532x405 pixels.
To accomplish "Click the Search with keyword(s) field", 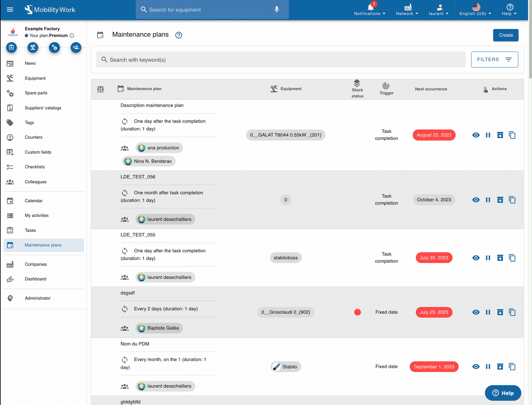I will click(281, 60).
